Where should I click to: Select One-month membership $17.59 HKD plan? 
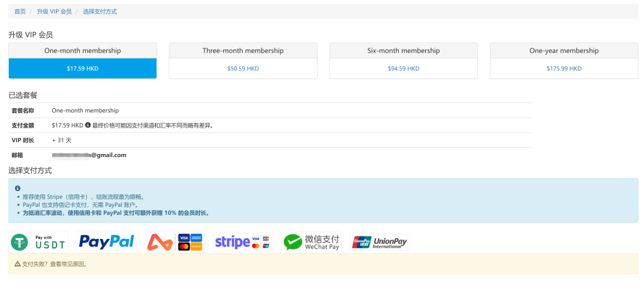click(x=82, y=69)
